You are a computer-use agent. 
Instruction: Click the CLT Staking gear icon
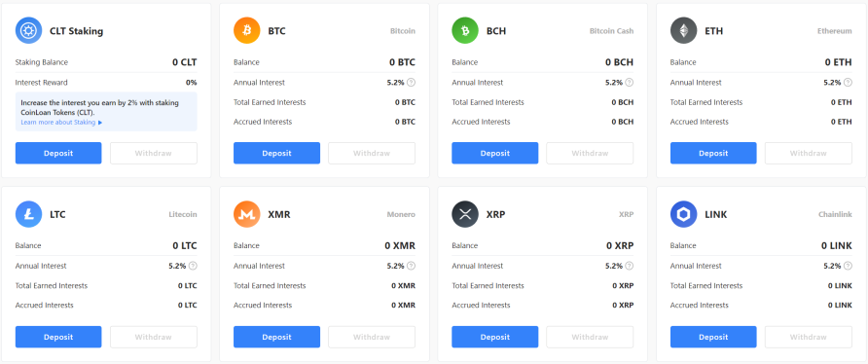pyautogui.click(x=28, y=30)
